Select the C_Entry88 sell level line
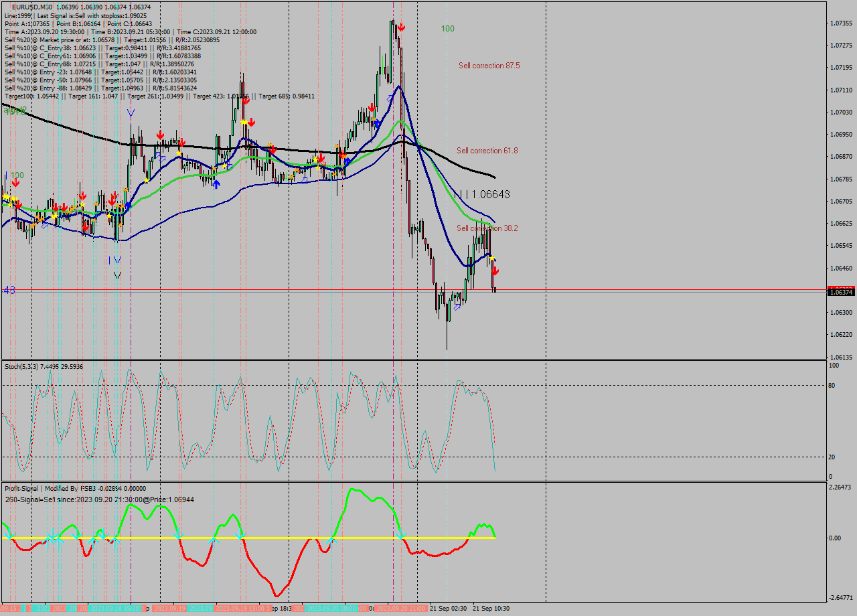Image resolution: width=857 pixels, height=616 pixels. tap(100, 64)
